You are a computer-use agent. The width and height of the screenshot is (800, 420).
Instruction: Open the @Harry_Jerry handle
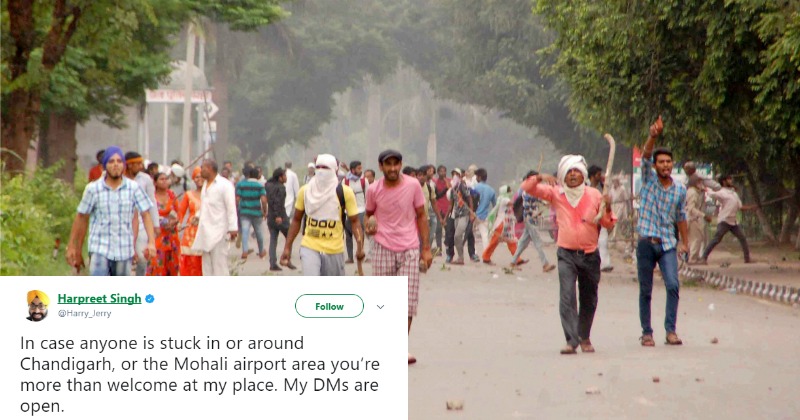click(x=84, y=314)
